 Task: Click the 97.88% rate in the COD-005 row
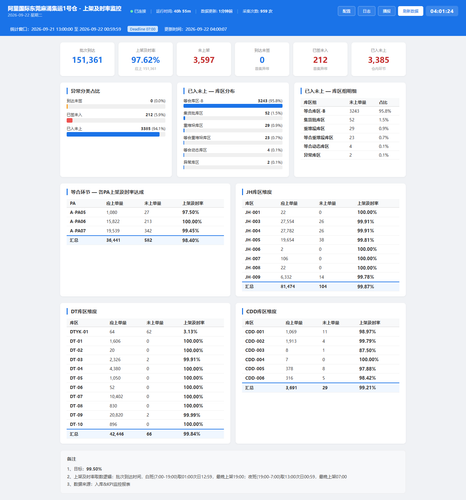[367, 369]
